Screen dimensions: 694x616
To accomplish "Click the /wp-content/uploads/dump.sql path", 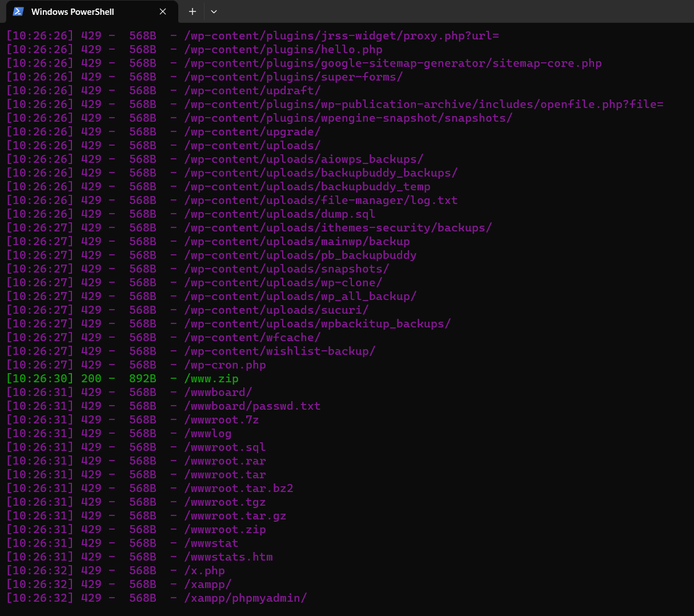I will 280,214.
